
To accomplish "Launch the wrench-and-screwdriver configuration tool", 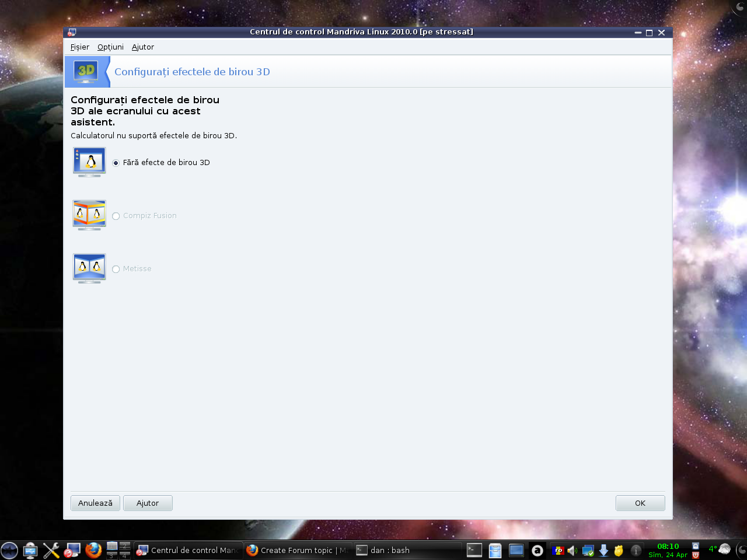I will 51,550.
